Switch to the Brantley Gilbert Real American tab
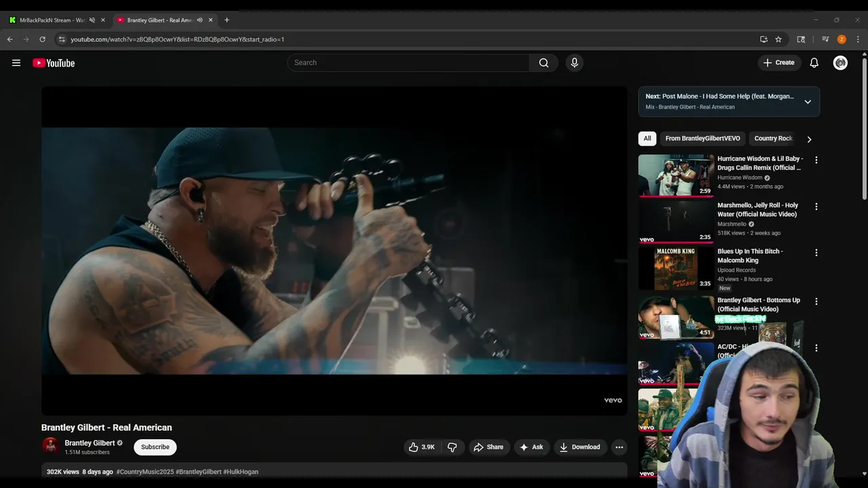Screen dimensions: 868x488 [x=160, y=20]
